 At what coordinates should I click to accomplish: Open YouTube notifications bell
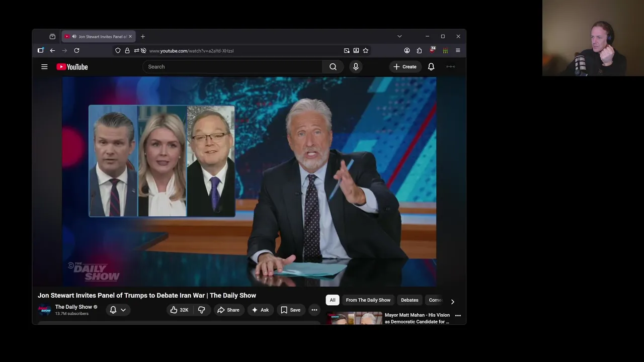coord(431,66)
